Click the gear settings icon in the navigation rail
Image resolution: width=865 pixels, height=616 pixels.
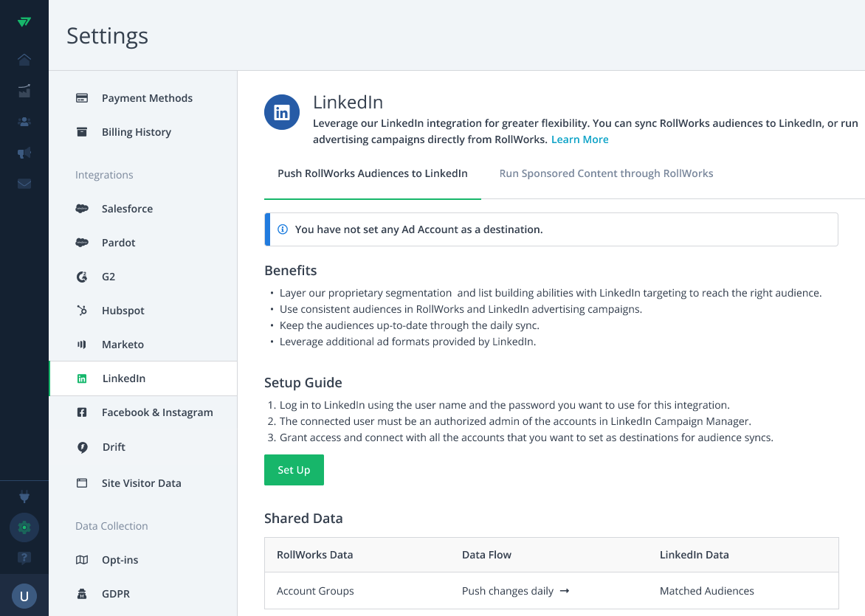(24, 527)
